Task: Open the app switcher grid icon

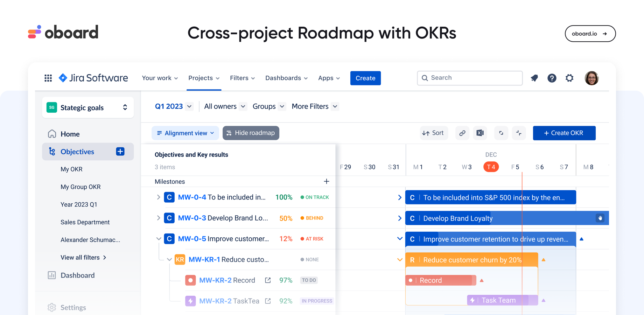Action: tap(48, 78)
